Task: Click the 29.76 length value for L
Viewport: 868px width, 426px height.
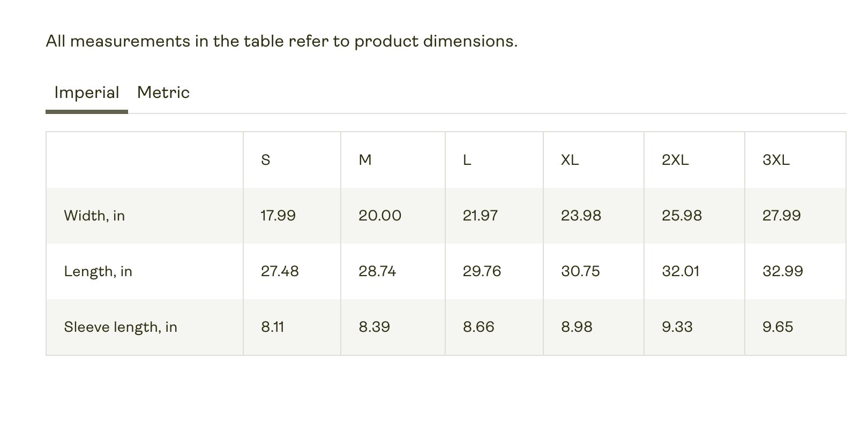Action: coord(482,271)
